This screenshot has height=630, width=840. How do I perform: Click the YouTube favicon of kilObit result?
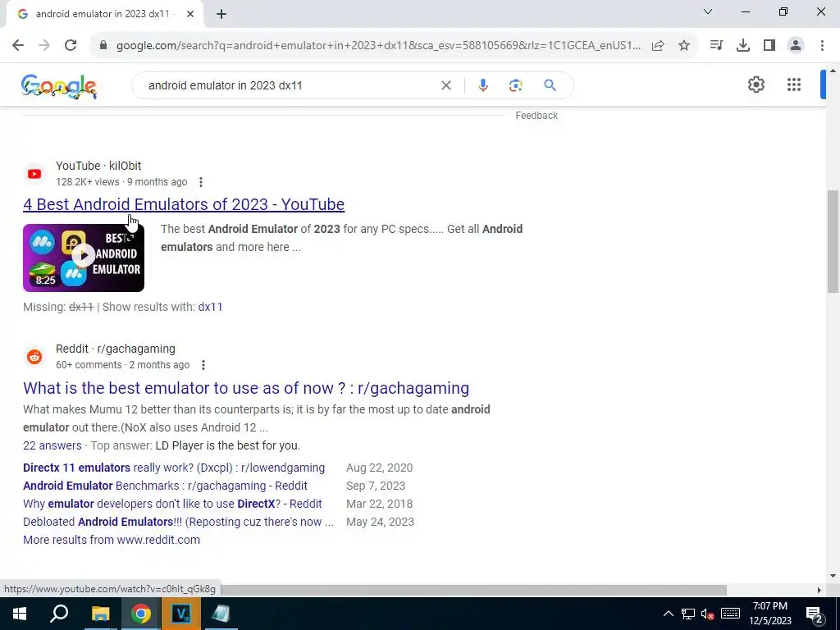coord(34,174)
